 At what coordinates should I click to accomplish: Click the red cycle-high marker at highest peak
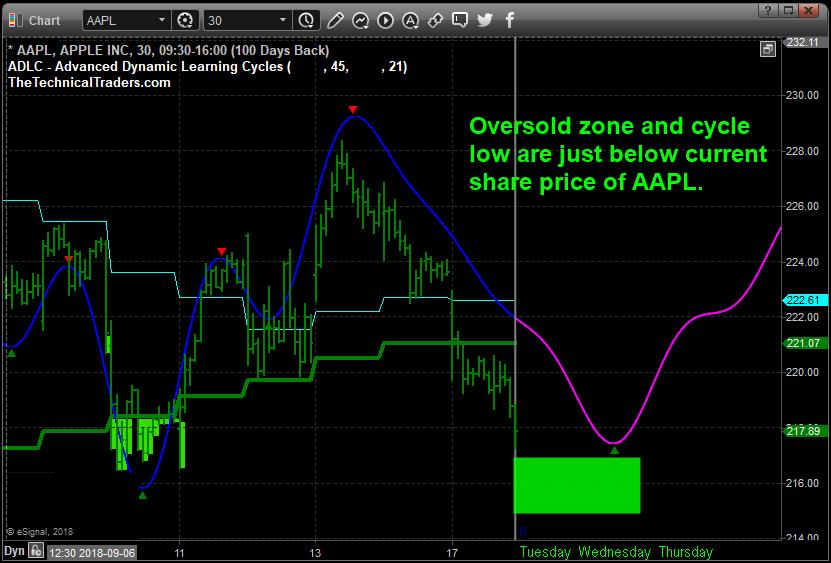(x=353, y=110)
